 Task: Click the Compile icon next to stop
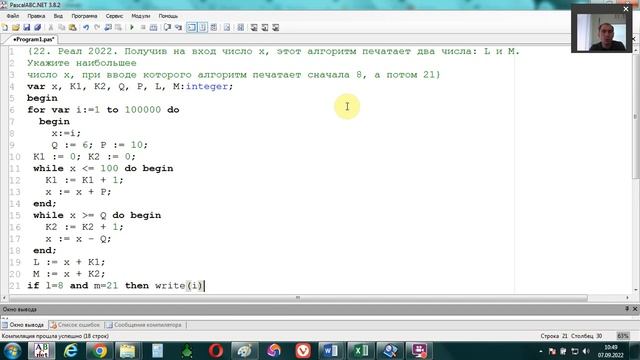153,27
